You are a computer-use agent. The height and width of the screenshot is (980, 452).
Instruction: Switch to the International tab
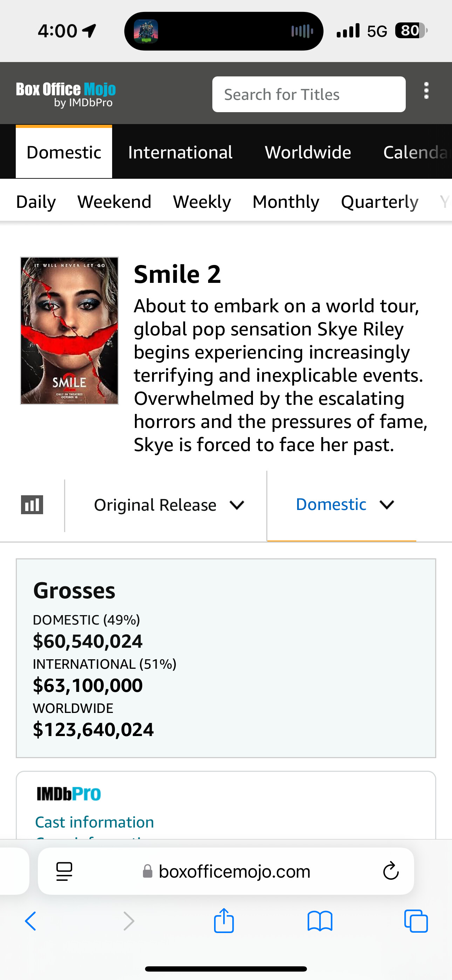pos(180,152)
